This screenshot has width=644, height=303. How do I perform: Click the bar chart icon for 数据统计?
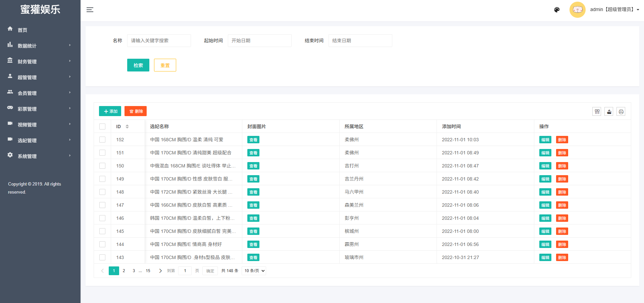tap(10, 45)
